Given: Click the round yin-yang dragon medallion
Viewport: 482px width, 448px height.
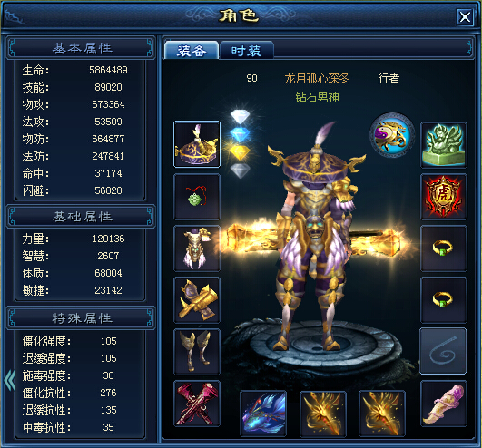Looking at the screenshot, I should pyautogui.click(x=392, y=135).
